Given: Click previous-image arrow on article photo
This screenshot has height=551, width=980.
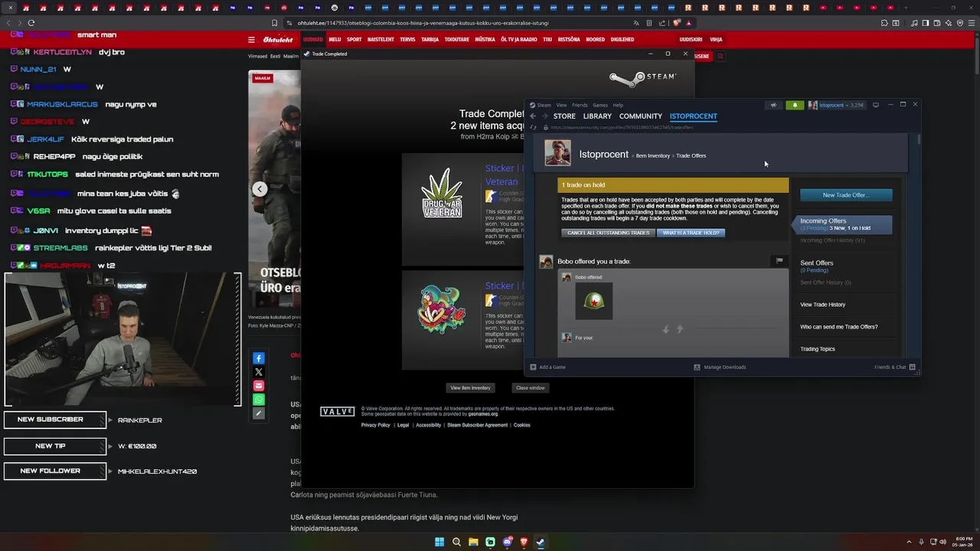Looking at the screenshot, I should (260, 189).
